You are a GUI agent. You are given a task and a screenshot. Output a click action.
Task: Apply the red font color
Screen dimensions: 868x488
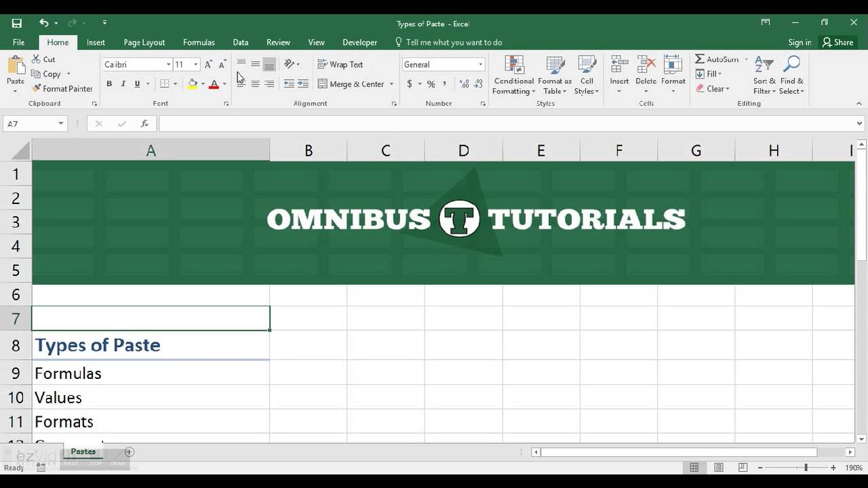(214, 84)
